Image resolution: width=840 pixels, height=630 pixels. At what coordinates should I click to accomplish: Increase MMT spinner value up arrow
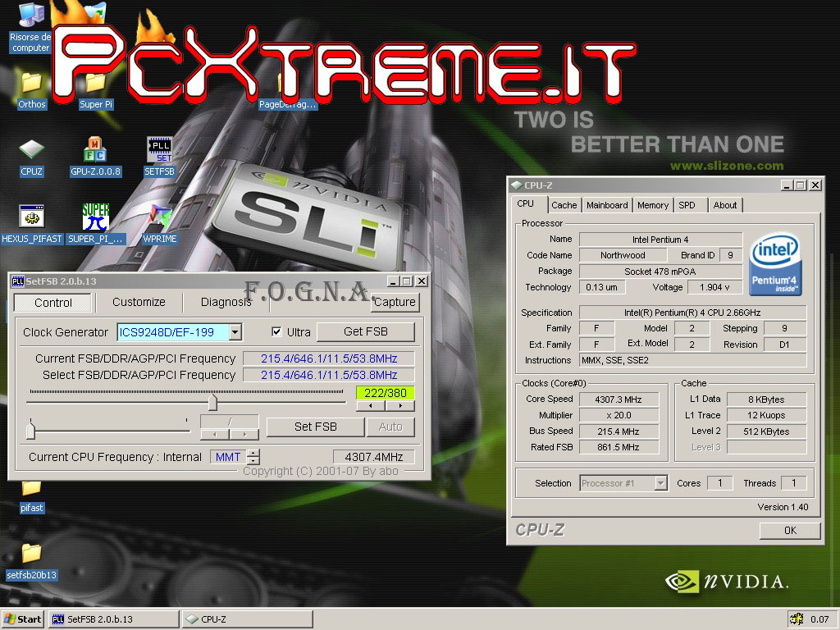coord(253,453)
